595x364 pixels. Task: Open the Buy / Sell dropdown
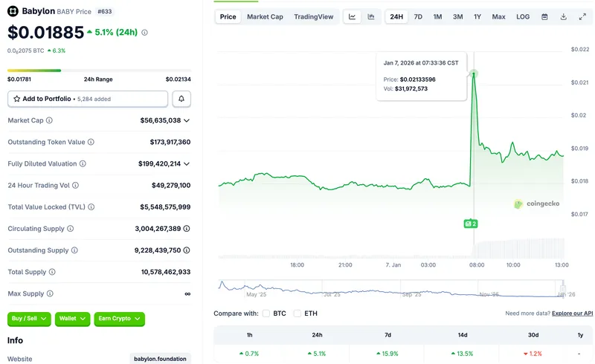[x=30, y=319]
